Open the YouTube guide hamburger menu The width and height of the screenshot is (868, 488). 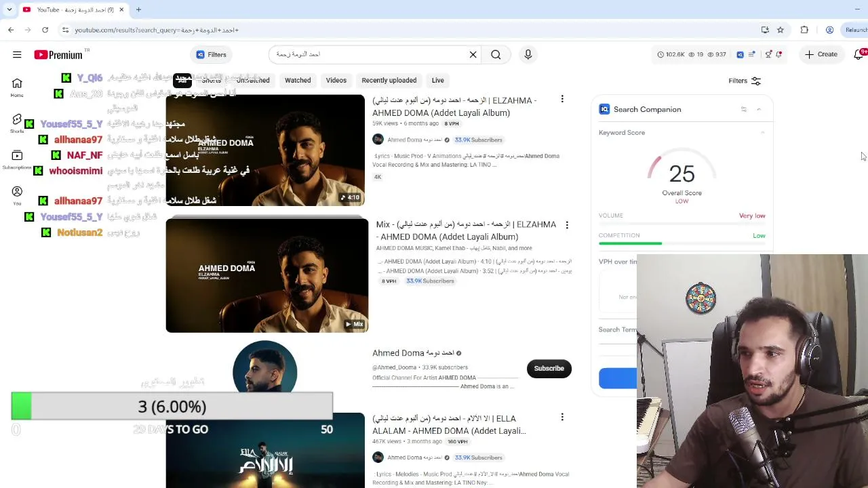click(17, 55)
